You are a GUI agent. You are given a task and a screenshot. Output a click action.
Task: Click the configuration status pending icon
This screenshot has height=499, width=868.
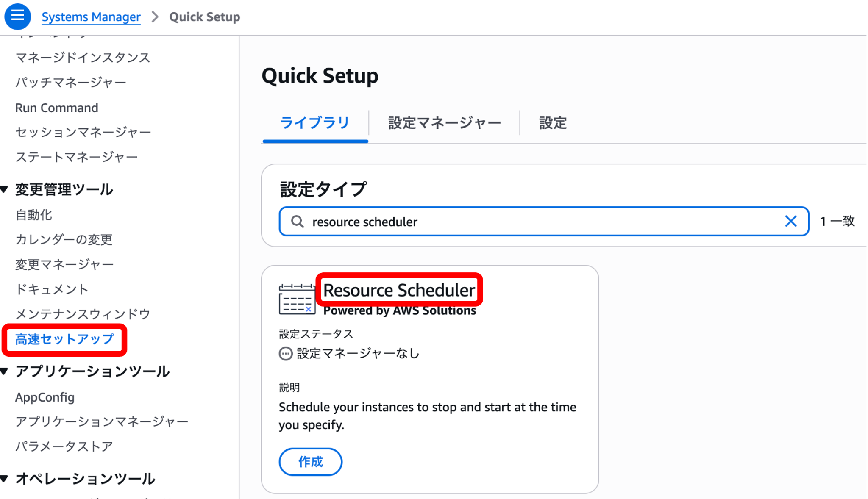[x=286, y=353]
